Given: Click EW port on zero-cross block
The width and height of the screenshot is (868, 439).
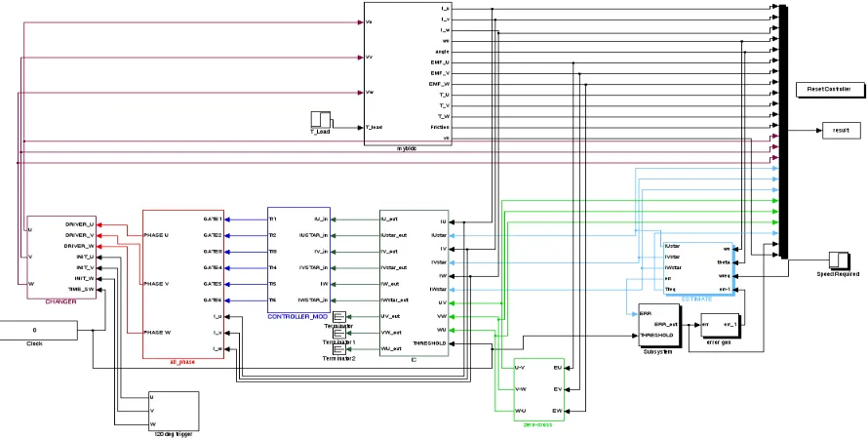Looking at the screenshot, I should click(558, 411).
